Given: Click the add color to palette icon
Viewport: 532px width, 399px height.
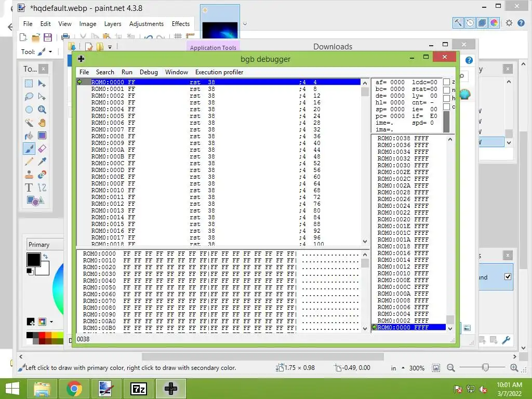Looking at the screenshot, I should tap(31, 321).
